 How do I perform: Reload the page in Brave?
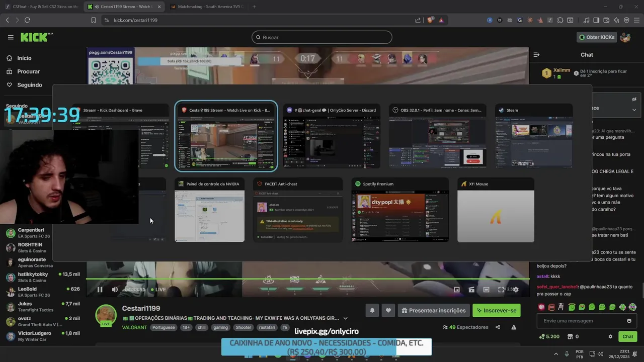tap(27, 20)
